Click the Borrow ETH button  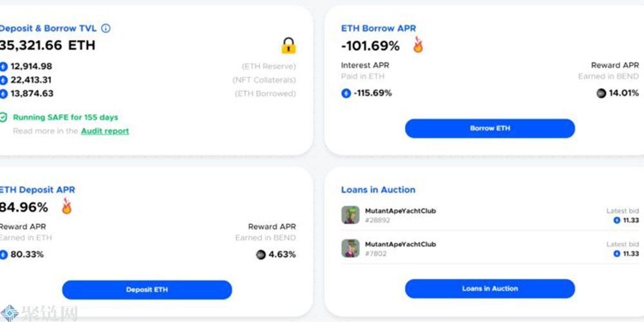pyautogui.click(x=490, y=129)
